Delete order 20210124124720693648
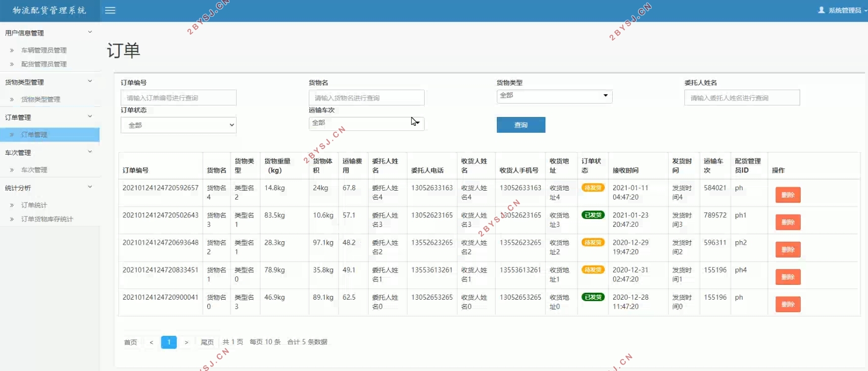This screenshot has width=868, height=371. coord(788,249)
